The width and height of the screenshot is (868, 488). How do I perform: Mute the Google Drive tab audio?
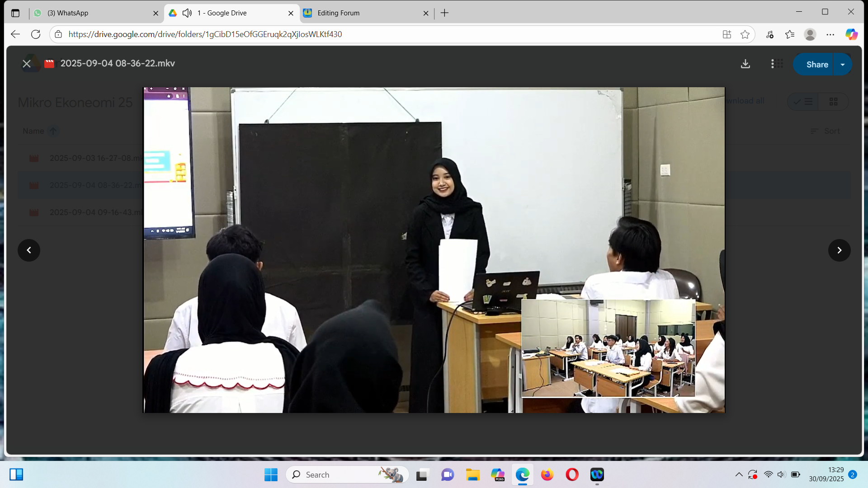(187, 13)
